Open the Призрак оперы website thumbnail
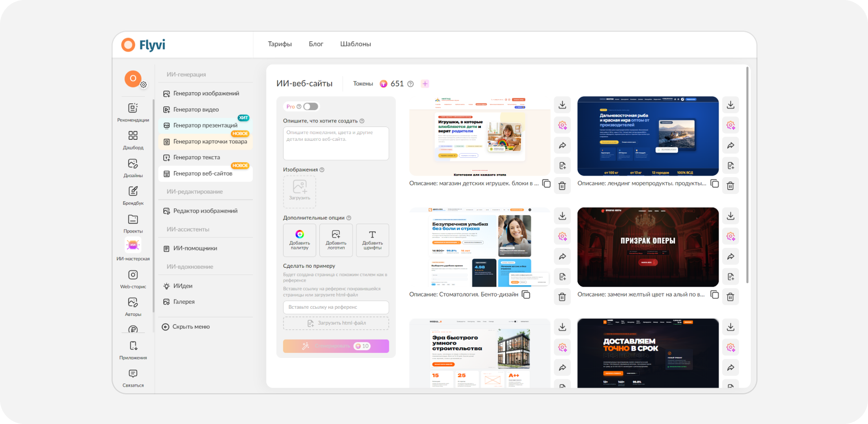 (x=648, y=247)
